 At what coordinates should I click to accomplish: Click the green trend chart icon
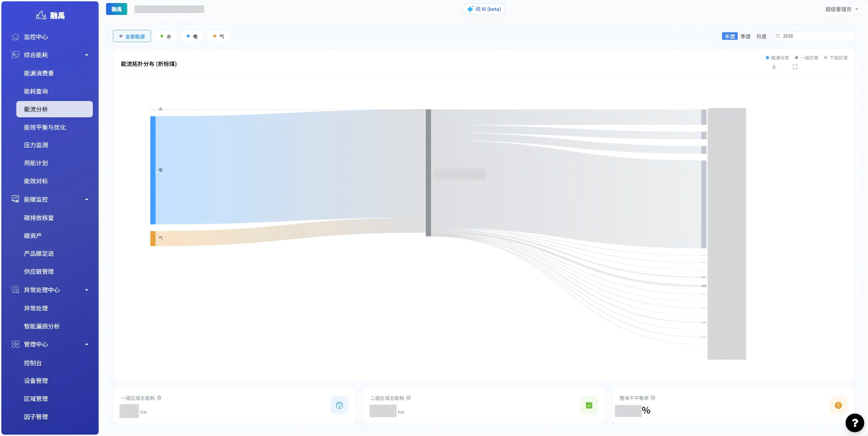point(589,405)
